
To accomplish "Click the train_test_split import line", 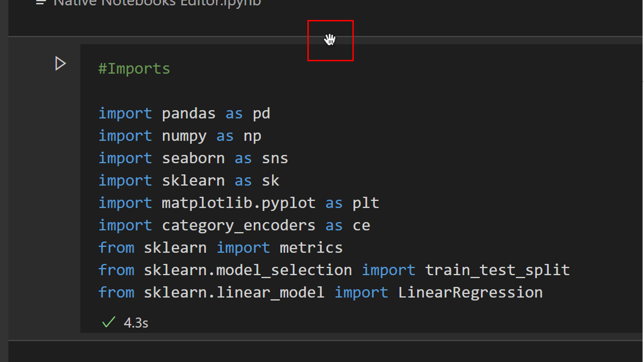I will 334,270.
